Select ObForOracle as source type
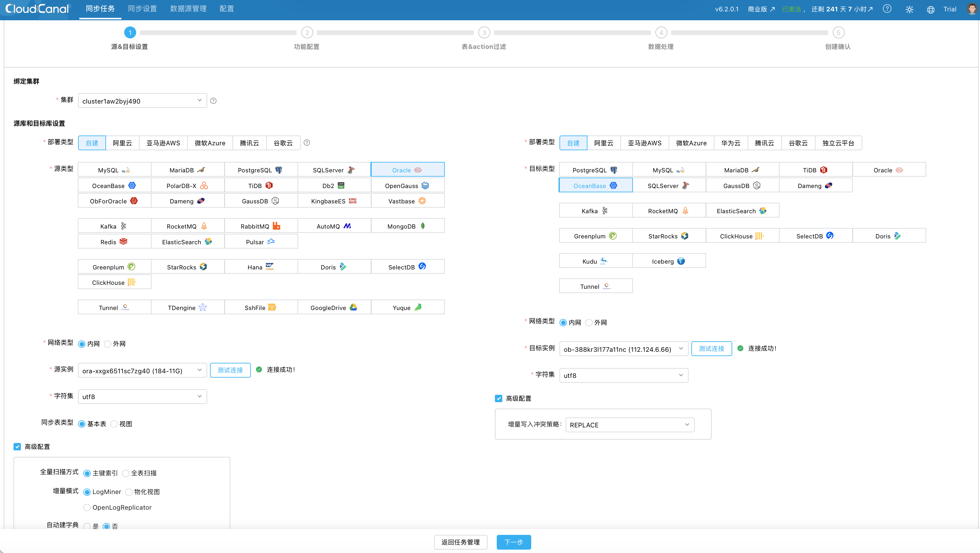980x553 pixels. [114, 201]
